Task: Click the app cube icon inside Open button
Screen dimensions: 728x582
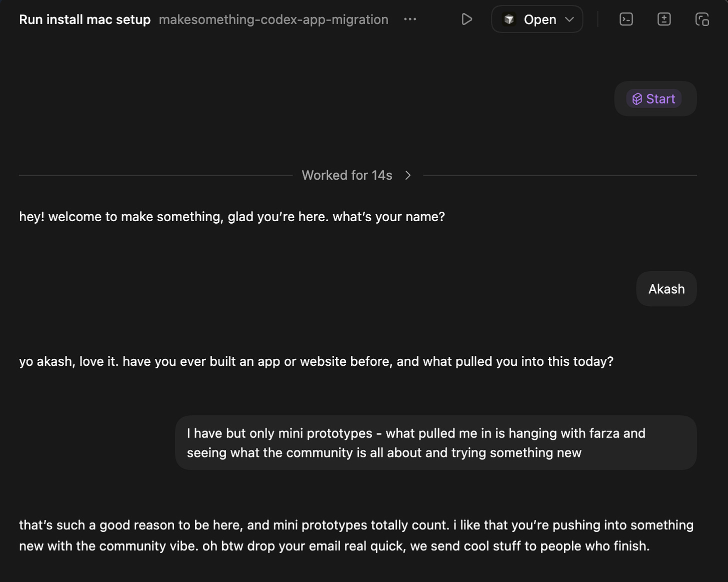Action: (x=509, y=20)
